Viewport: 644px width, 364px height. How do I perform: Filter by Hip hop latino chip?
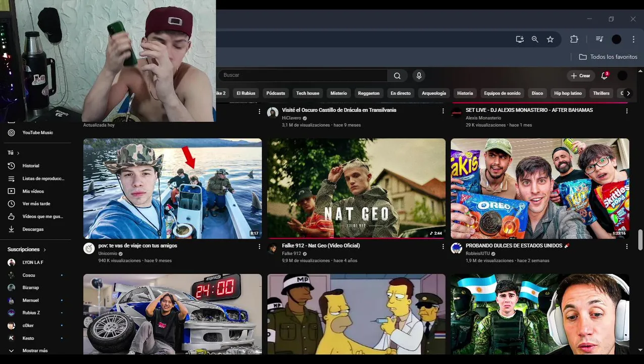pyautogui.click(x=568, y=93)
